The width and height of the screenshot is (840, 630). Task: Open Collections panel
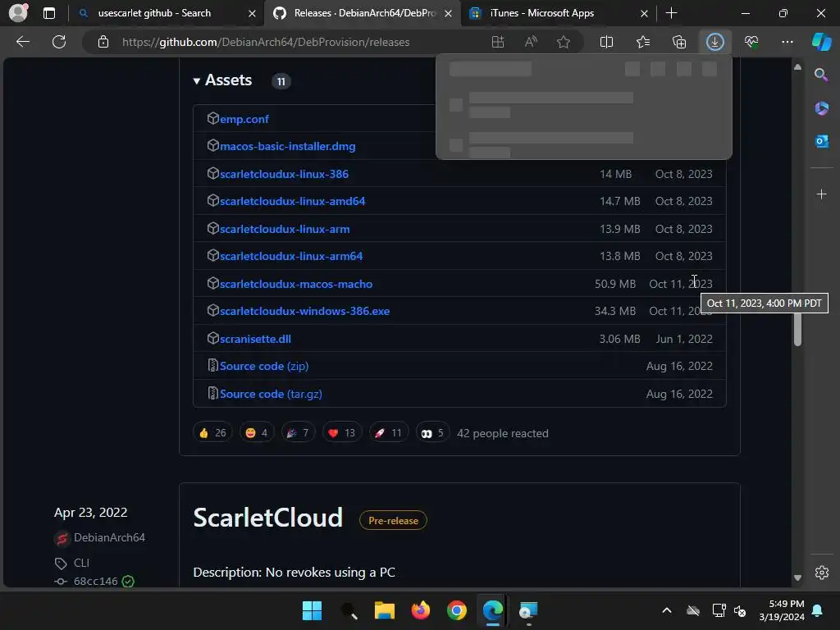(x=678, y=42)
